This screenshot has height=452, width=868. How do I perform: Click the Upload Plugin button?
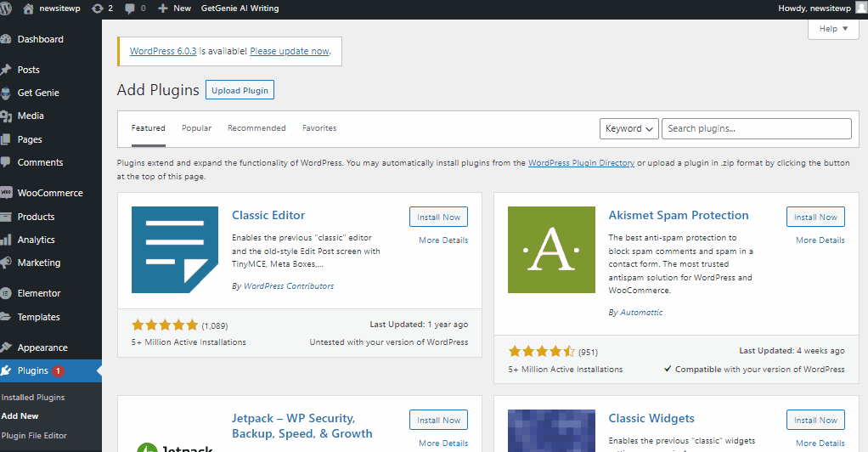point(240,90)
